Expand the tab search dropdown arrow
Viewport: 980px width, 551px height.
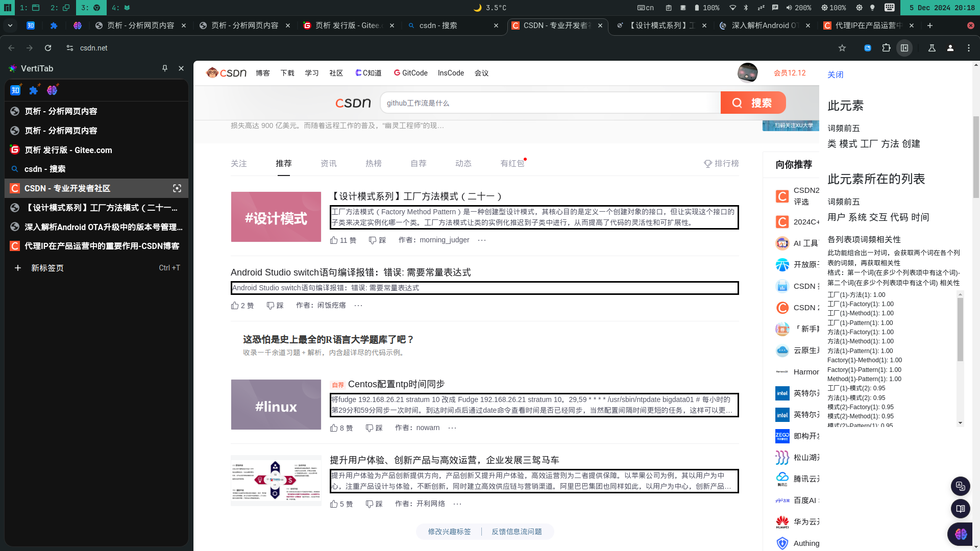click(x=10, y=26)
